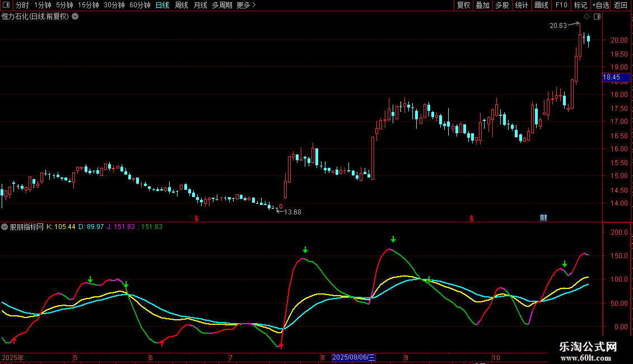Click the rightmost green sell arrow
633x364 pixels.
(565, 264)
